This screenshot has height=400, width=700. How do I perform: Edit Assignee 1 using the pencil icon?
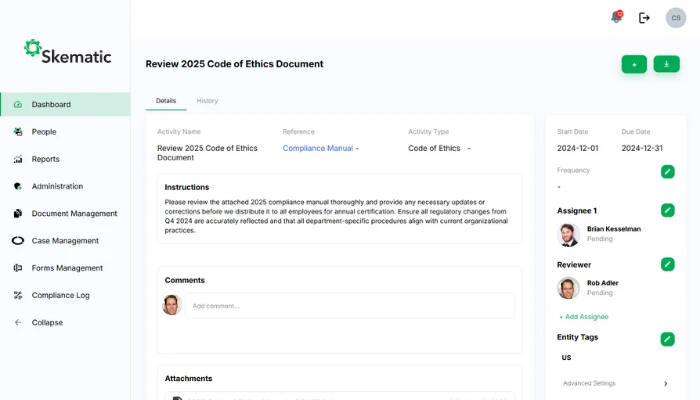coord(667,210)
